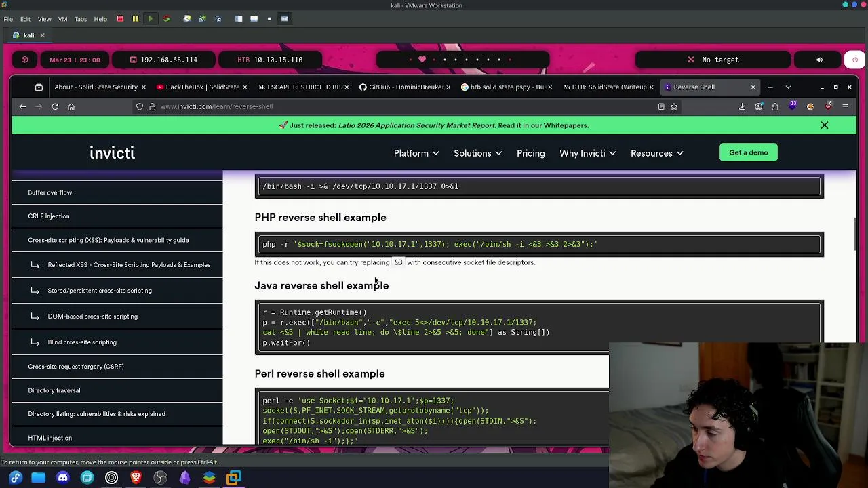Click the invicti logo
This screenshot has height=488, width=868.
pos(113,153)
